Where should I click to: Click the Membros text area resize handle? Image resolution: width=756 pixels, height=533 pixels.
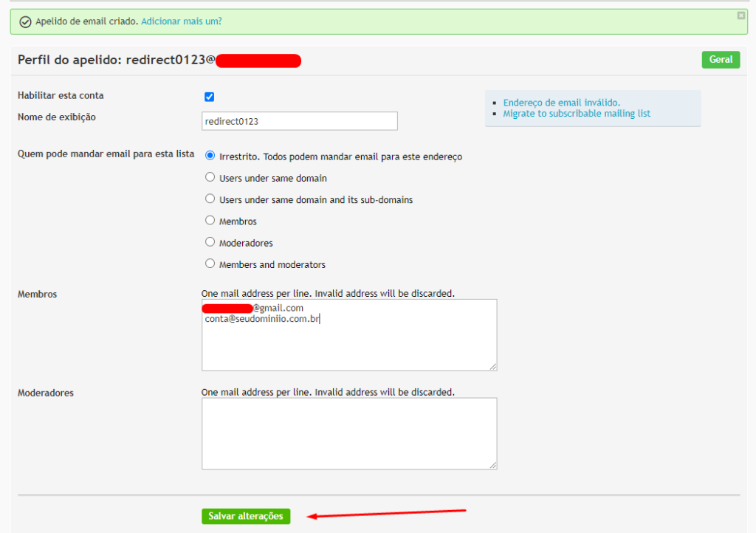point(493,366)
